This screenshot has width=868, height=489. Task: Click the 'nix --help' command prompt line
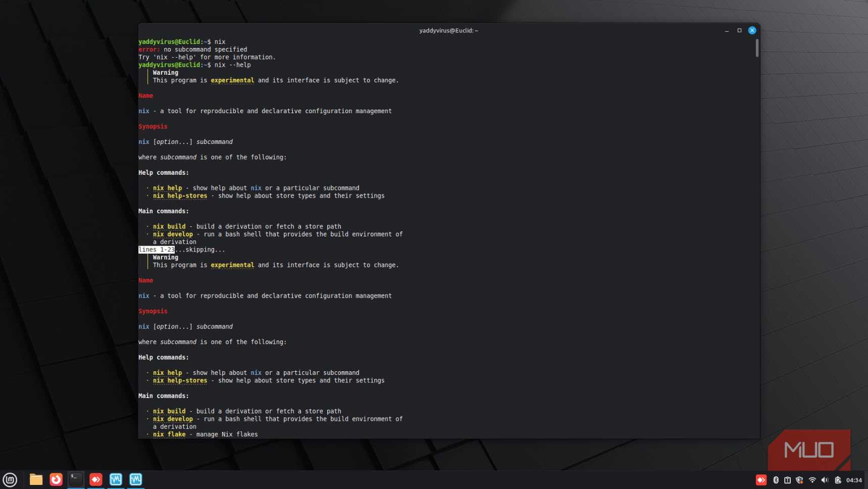194,65
